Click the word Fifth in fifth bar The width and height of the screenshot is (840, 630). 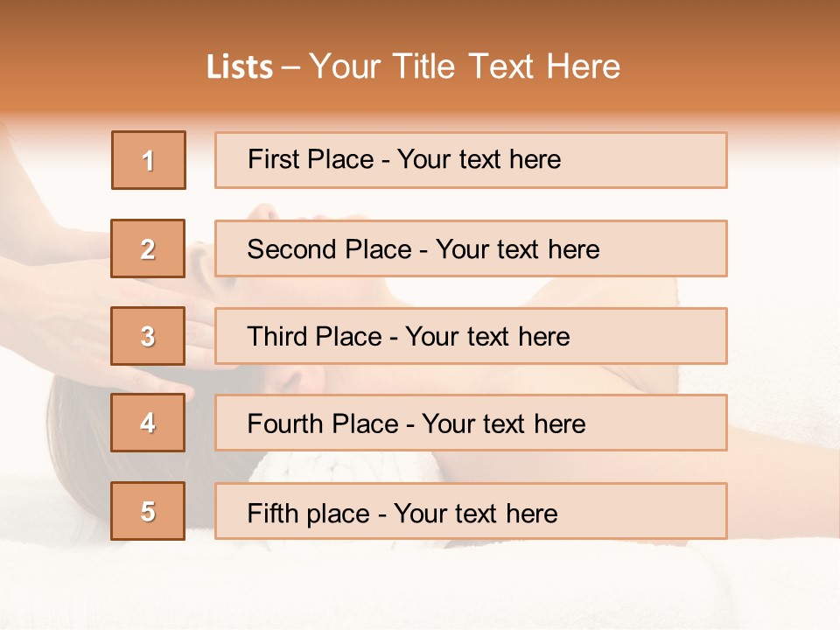[x=273, y=513]
